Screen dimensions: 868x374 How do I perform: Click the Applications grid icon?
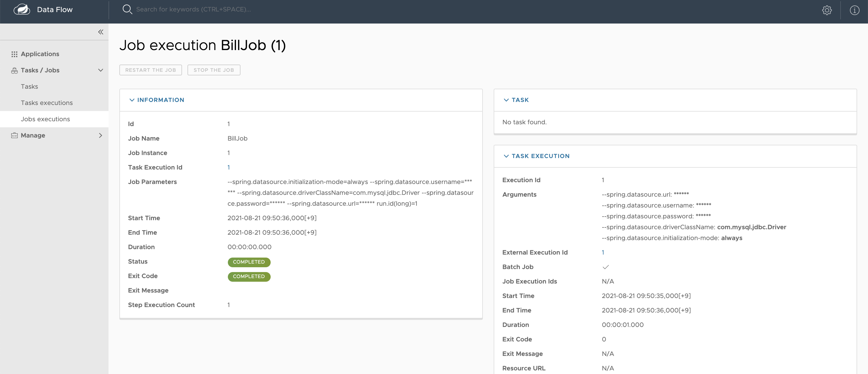(x=14, y=54)
